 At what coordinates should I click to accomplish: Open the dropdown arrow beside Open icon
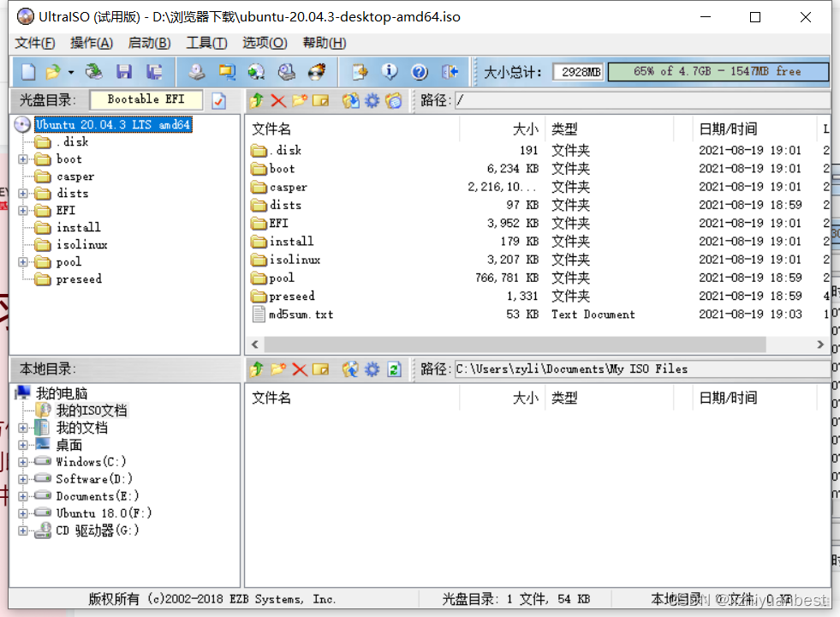(71, 73)
